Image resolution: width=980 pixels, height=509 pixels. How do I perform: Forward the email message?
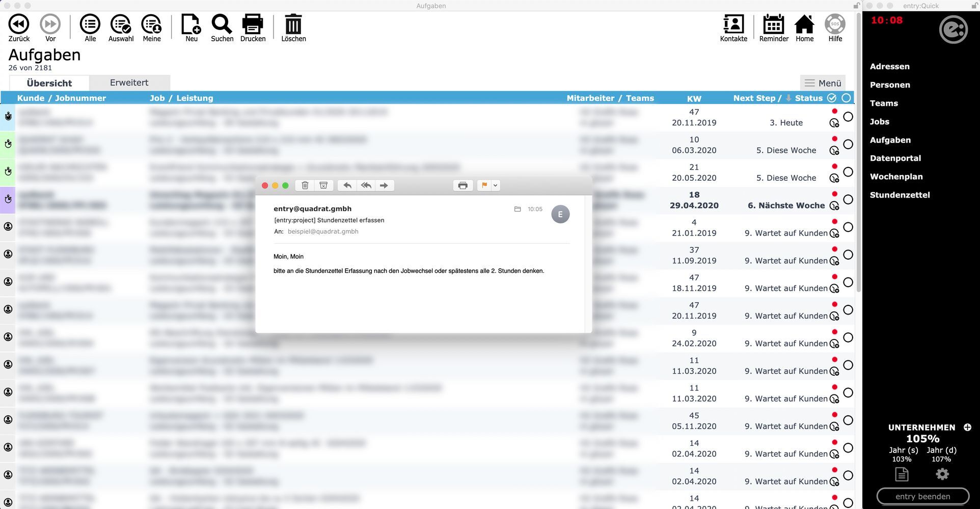pyautogui.click(x=384, y=185)
